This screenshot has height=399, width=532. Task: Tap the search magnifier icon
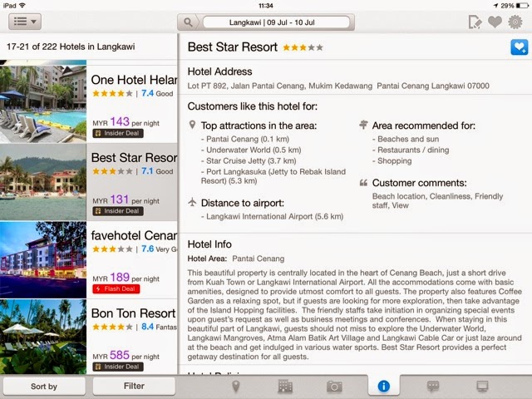pos(188,22)
